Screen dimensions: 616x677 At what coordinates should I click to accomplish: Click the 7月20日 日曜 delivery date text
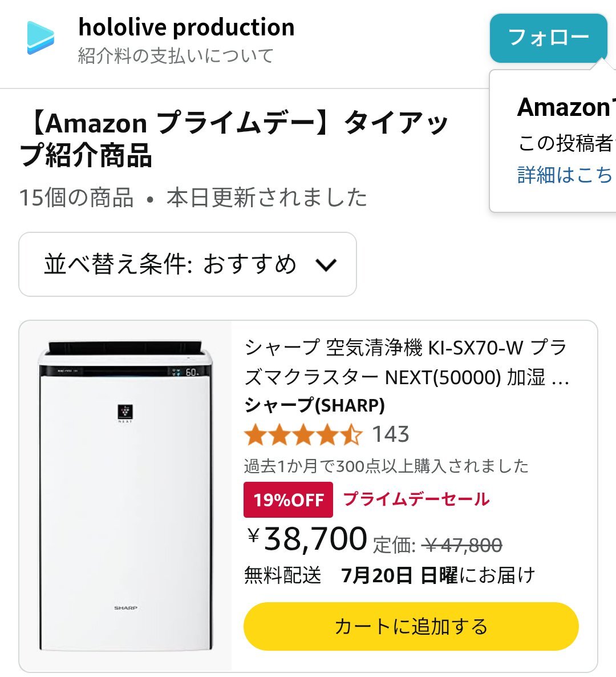tap(399, 575)
